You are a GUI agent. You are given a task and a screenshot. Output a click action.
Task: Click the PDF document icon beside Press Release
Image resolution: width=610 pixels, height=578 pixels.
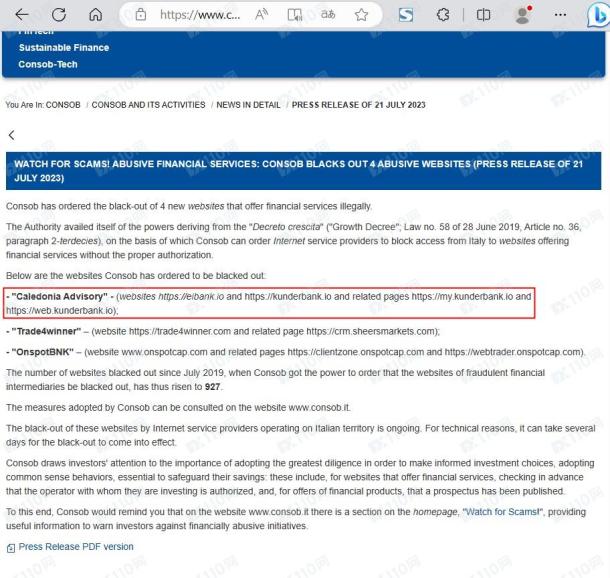(x=11, y=548)
